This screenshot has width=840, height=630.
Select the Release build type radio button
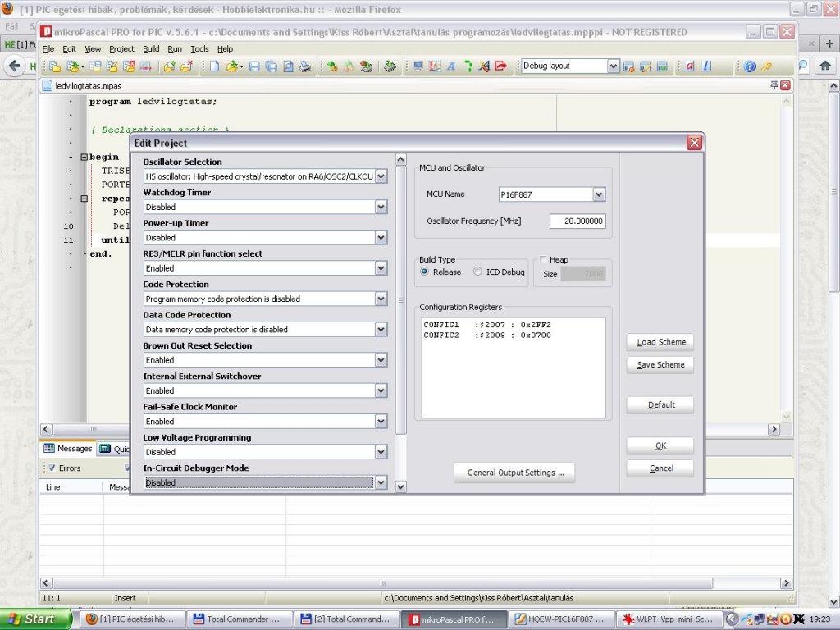click(424, 272)
